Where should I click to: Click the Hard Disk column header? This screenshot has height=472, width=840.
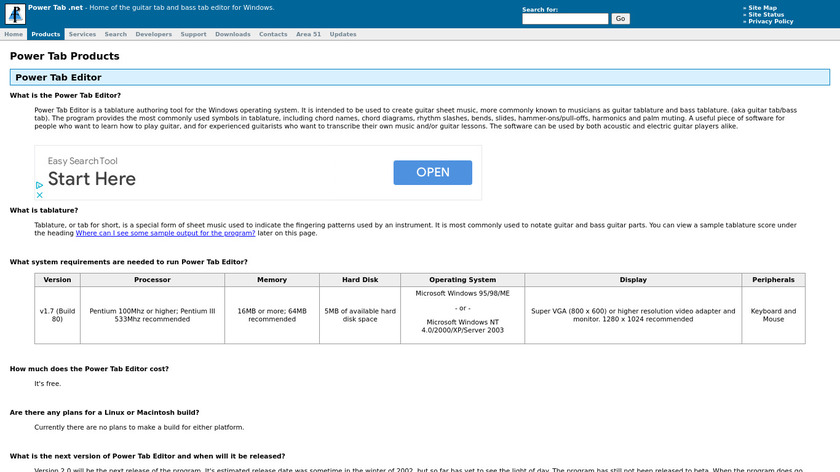(360, 280)
